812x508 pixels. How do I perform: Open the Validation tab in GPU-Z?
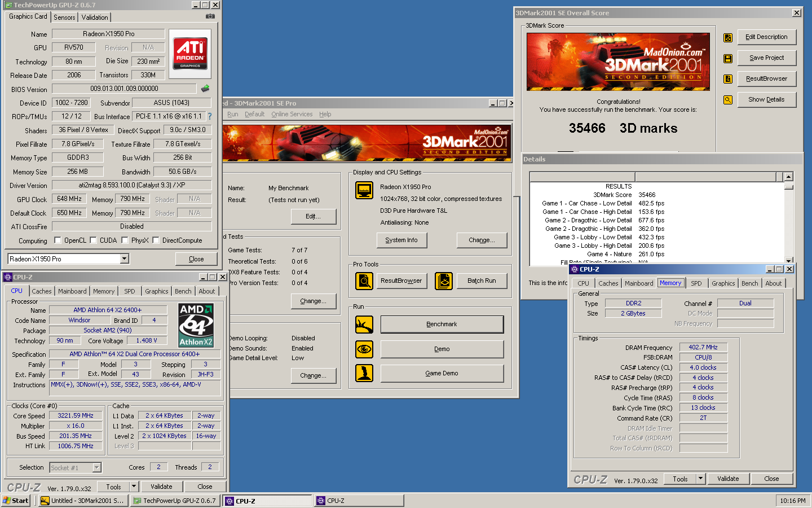(x=95, y=17)
